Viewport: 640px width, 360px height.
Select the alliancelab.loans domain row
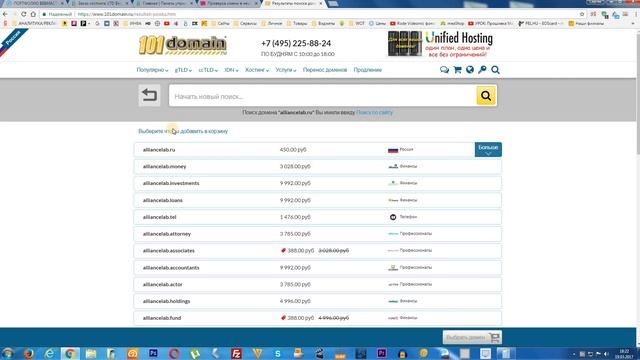[x=318, y=200]
